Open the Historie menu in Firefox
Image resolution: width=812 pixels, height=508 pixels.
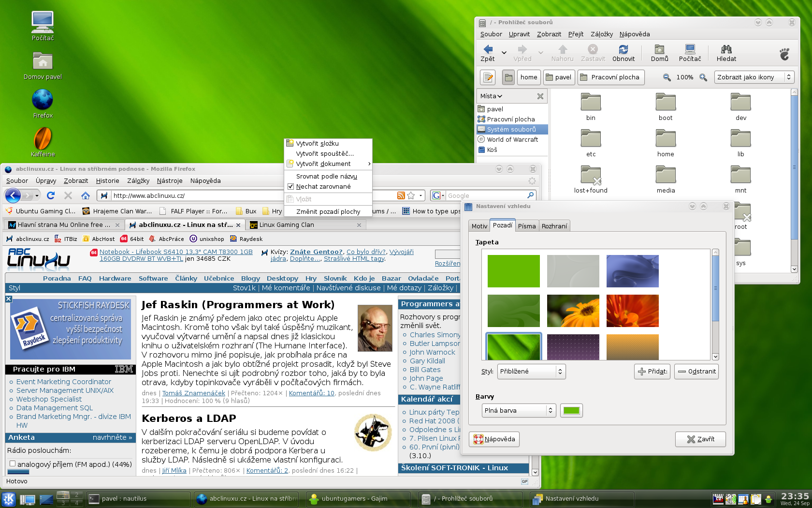point(107,180)
